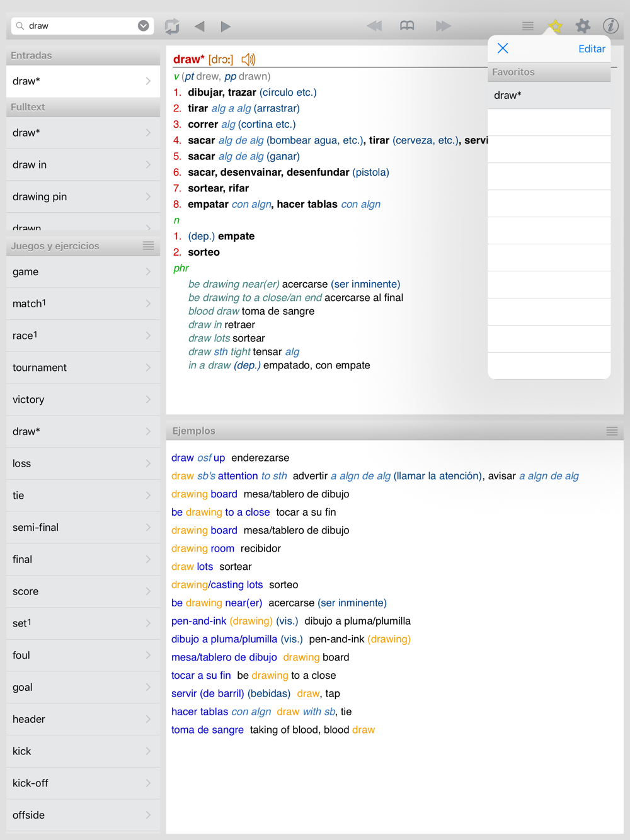Toggle the favorites star icon

(x=555, y=26)
